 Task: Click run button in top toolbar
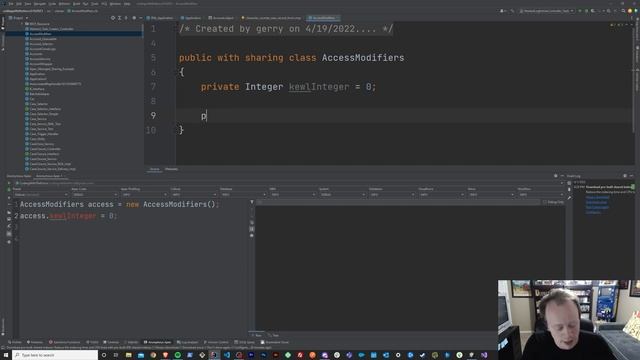[x=580, y=11]
